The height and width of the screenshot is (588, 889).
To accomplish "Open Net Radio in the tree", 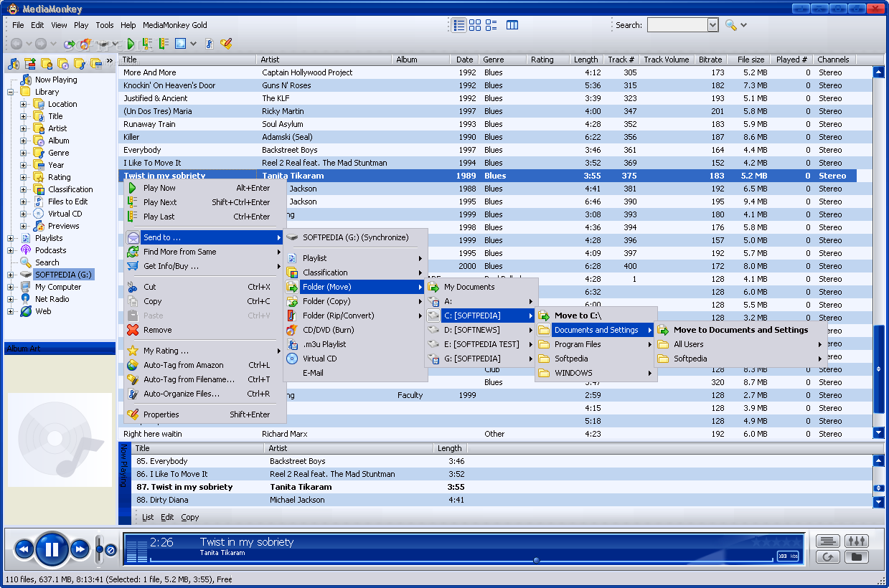I will [52, 299].
